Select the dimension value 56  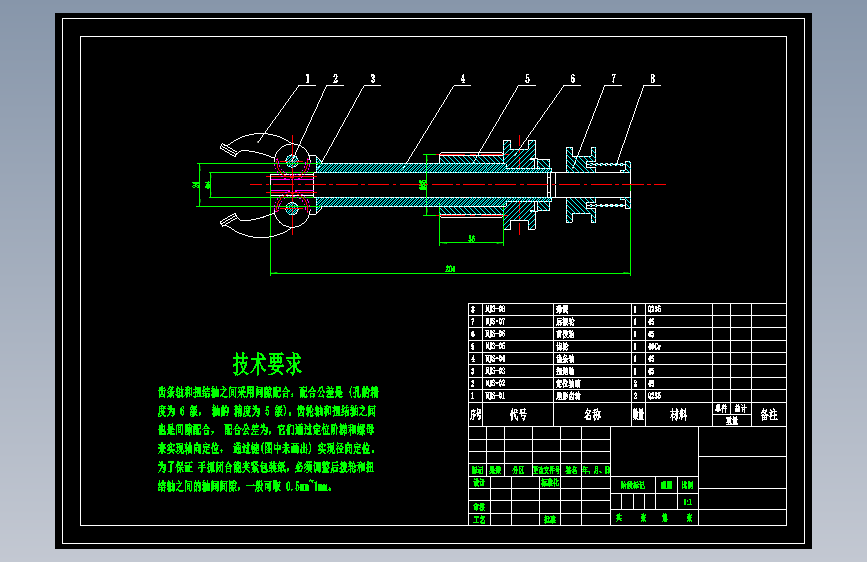tap(471, 239)
